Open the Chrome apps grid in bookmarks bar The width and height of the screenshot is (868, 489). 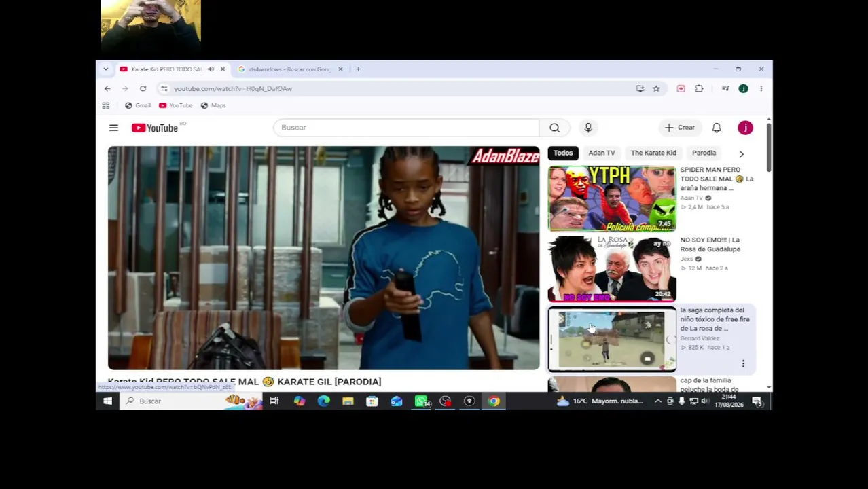(x=106, y=105)
